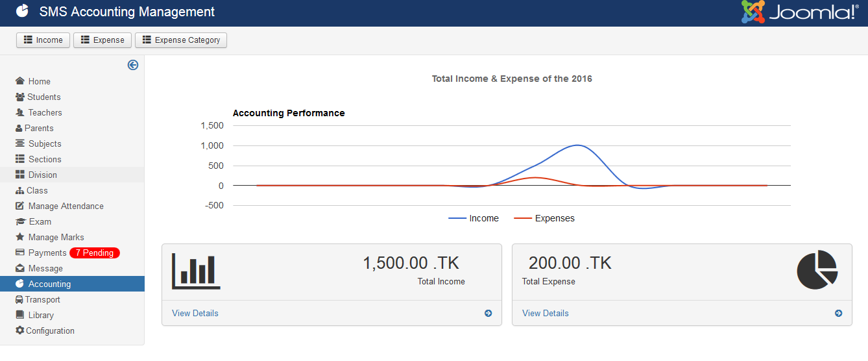The width and height of the screenshot is (868, 361).
Task: View Details of Total Income
Action: coord(195,314)
